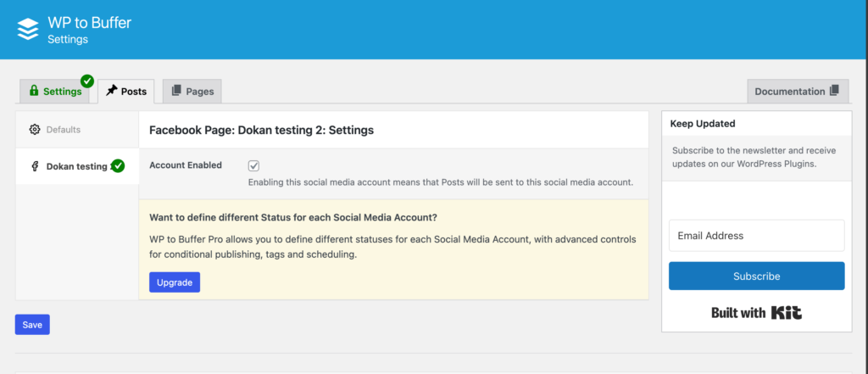
Task: Click the WP to Buffer stacked layers logo
Action: (28, 29)
